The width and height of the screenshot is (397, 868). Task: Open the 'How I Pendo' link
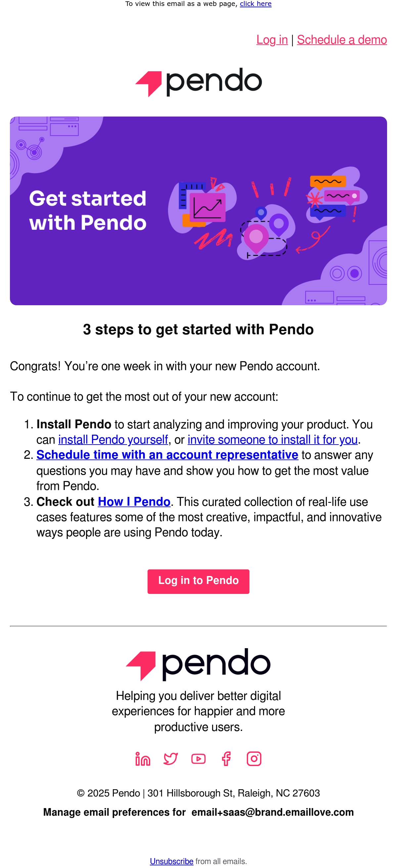[134, 502]
